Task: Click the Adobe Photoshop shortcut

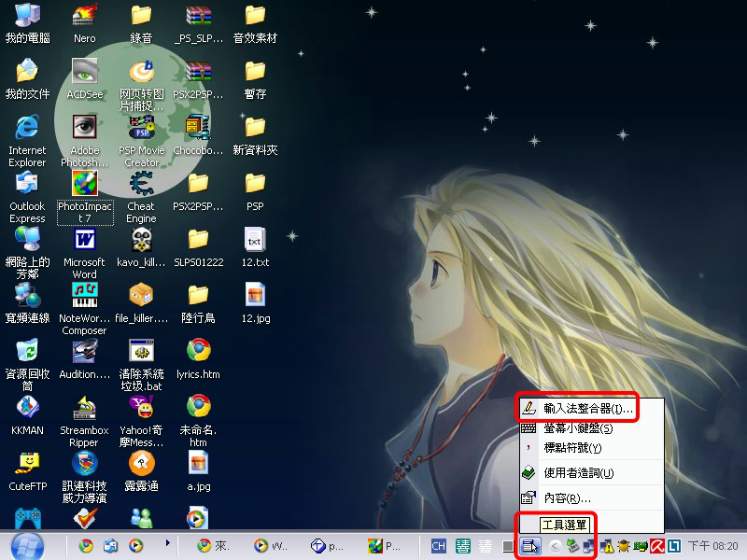Action: point(84,142)
